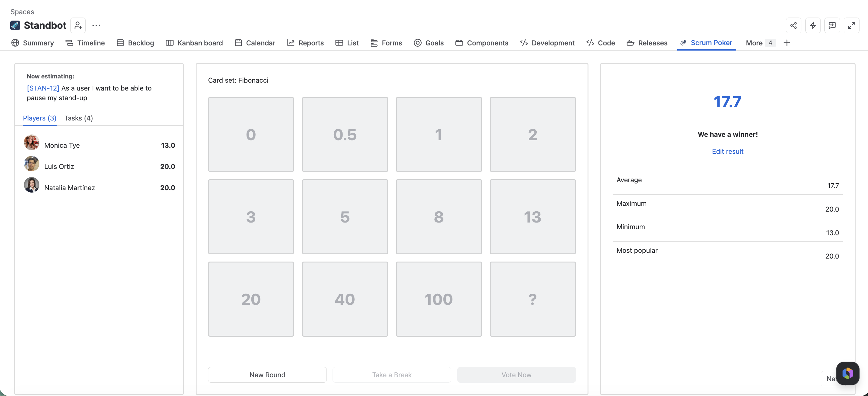This screenshot has width=868, height=396.
Task: Click the Edit result link
Action: [727, 152]
